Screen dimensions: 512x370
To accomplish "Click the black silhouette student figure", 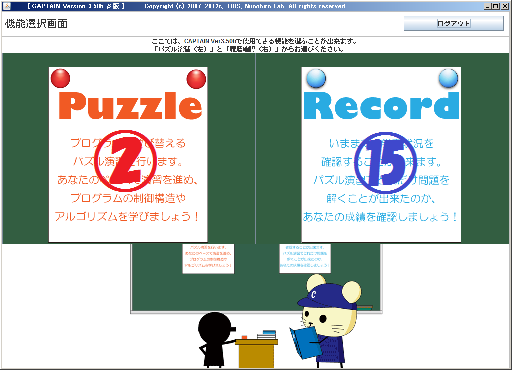I will tap(216, 340).
